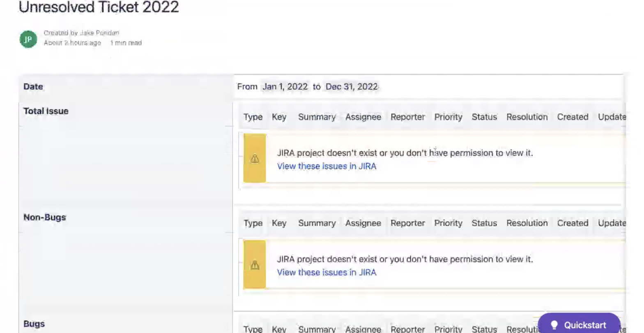Click the '1 min read' label

[126, 43]
